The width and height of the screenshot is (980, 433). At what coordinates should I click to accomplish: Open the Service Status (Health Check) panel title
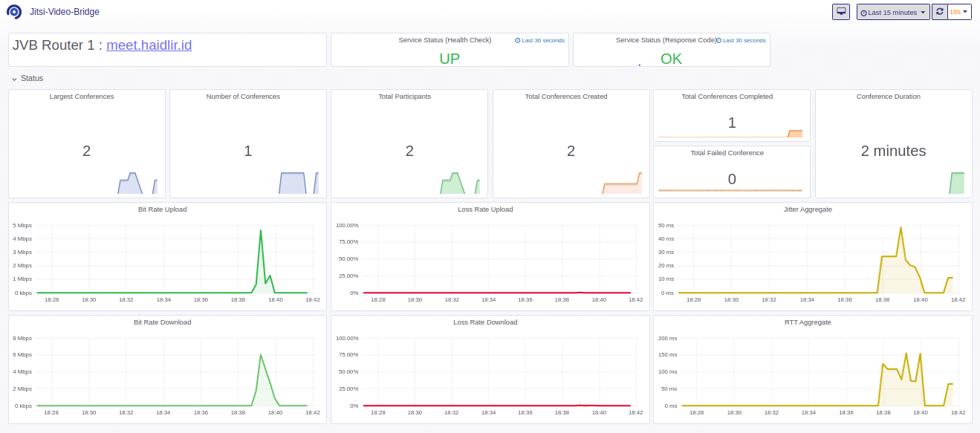tap(445, 40)
